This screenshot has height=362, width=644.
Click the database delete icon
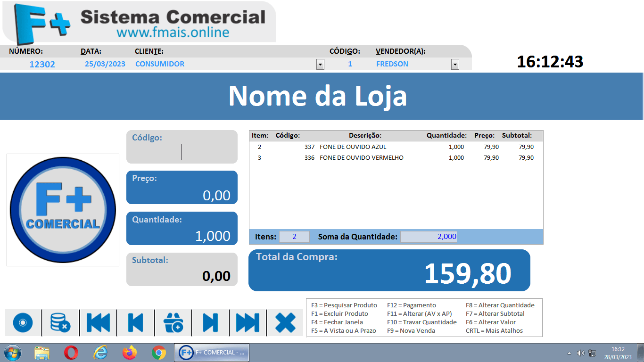60,323
